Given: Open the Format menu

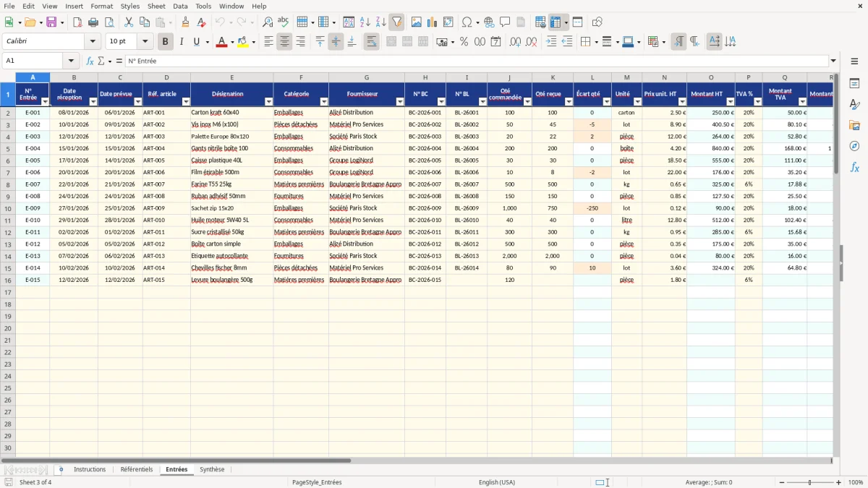Looking at the screenshot, I should 102,6.
